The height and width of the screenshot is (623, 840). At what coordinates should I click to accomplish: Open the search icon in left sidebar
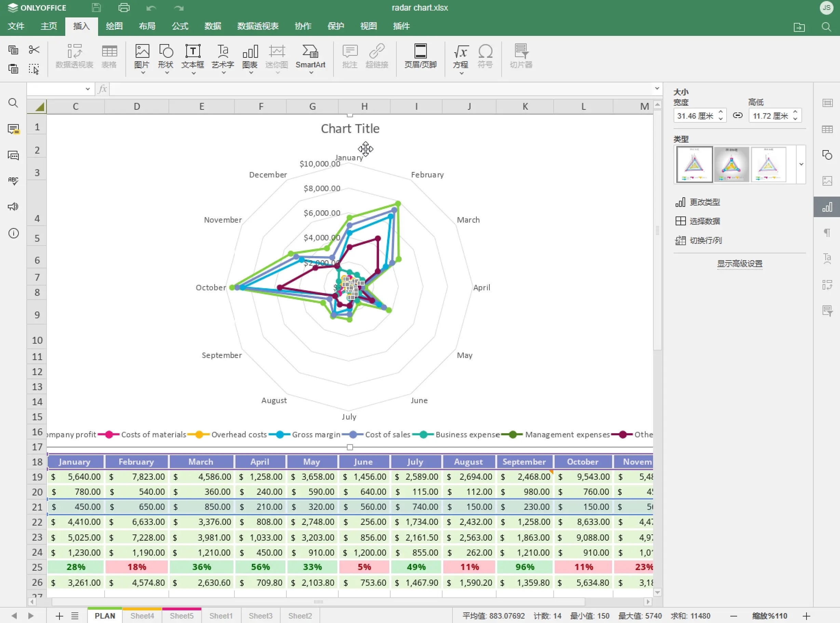click(13, 103)
